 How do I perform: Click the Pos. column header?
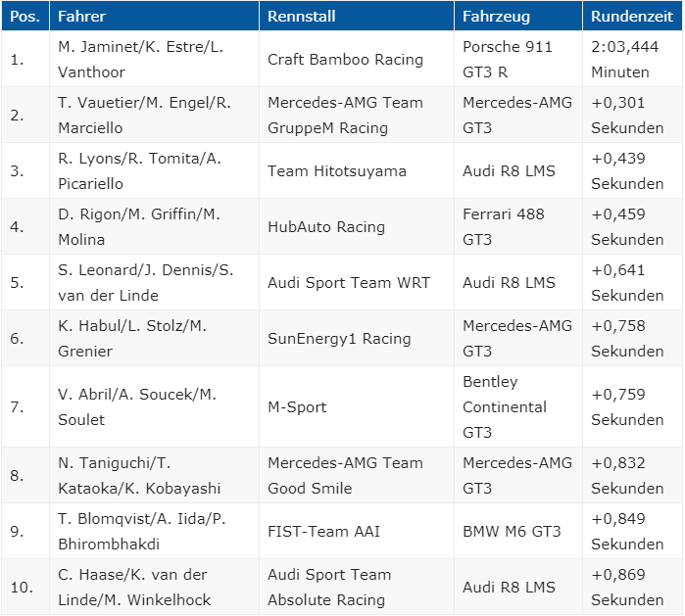pos(25,16)
